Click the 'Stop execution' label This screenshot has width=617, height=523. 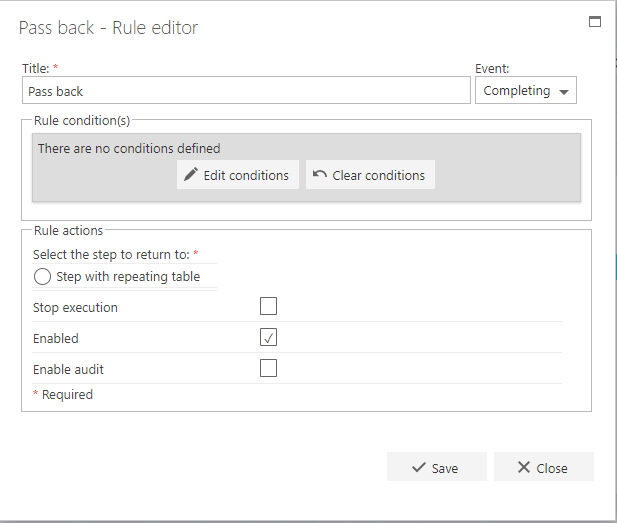(75, 307)
